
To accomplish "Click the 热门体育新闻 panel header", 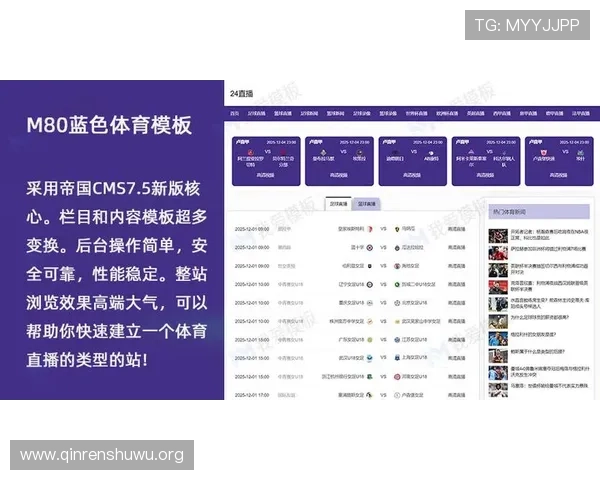I will [539, 212].
